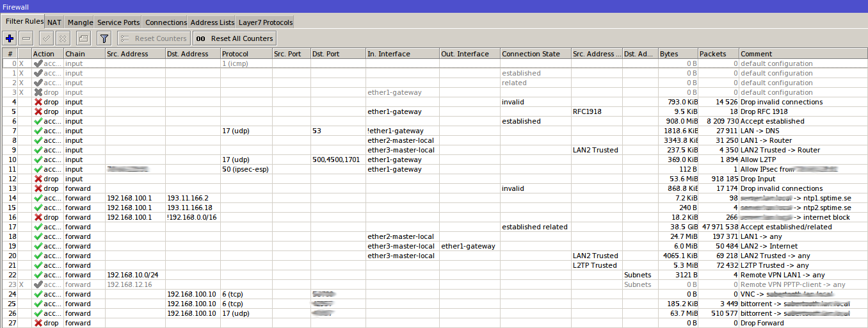This screenshot has height=328, width=868.
Task: Click destination address 193.11.166.18 cell
Action: pyautogui.click(x=193, y=208)
